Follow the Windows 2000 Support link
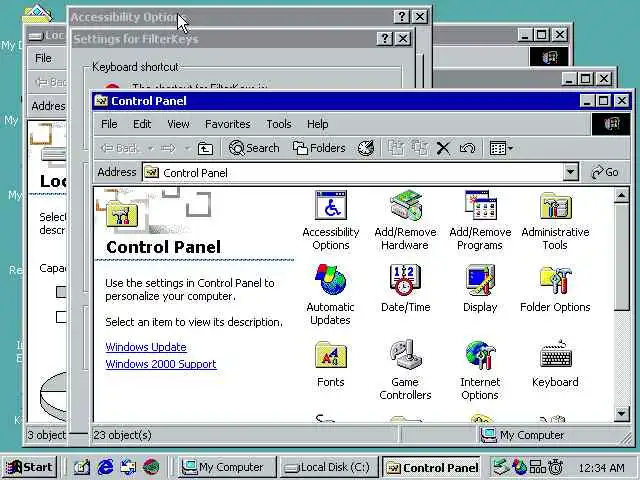 161,364
